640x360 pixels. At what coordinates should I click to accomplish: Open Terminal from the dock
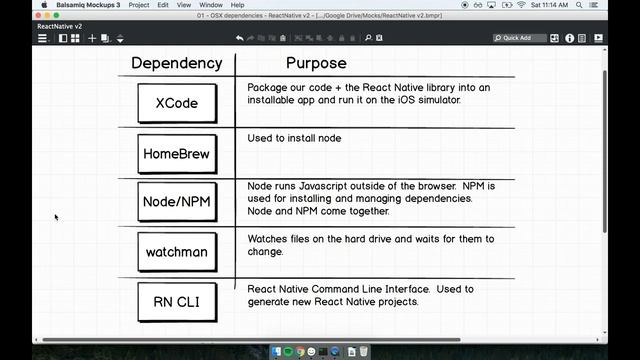tap(323, 351)
